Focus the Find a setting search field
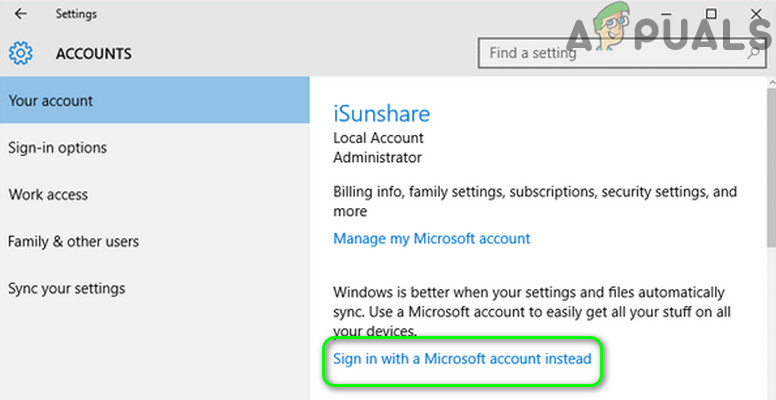776x400 pixels. 600,53
